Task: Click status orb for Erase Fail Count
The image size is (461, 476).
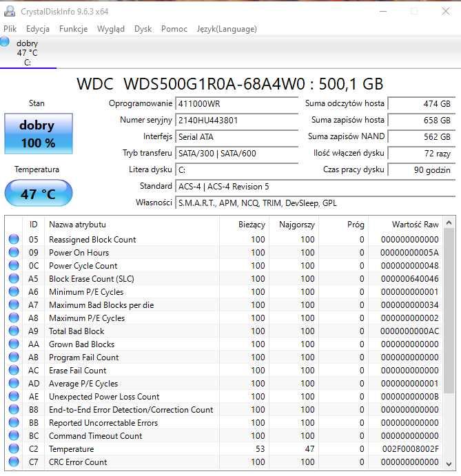Action: (14, 370)
